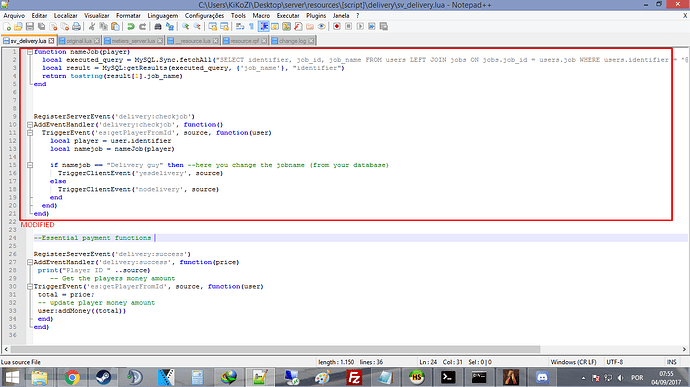Image resolution: width=690 pixels, height=387 pixels.
Task: Switch to the resource.rpf tab
Action: click(x=245, y=41)
